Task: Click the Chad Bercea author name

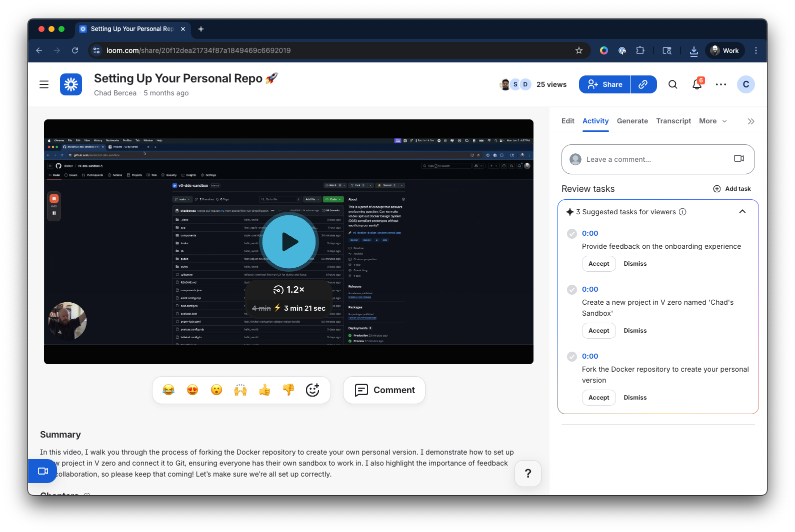Action: pos(115,93)
